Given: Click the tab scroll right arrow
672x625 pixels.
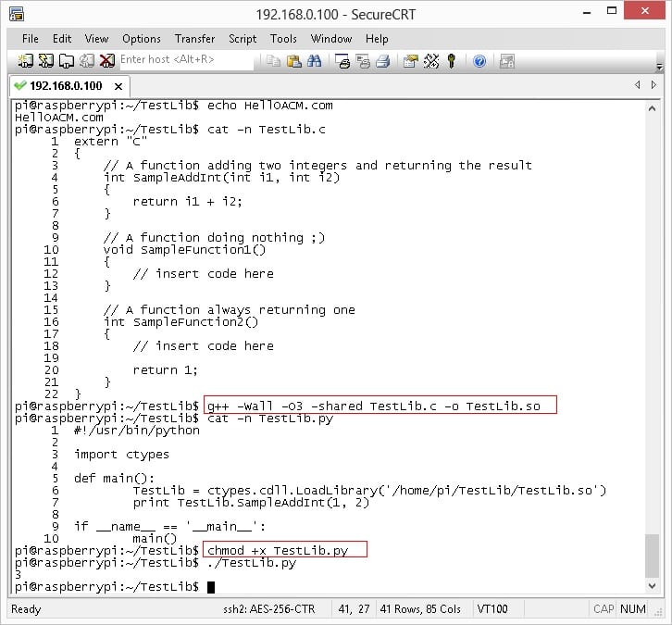Looking at the screenshot, I should coord(653,85).
